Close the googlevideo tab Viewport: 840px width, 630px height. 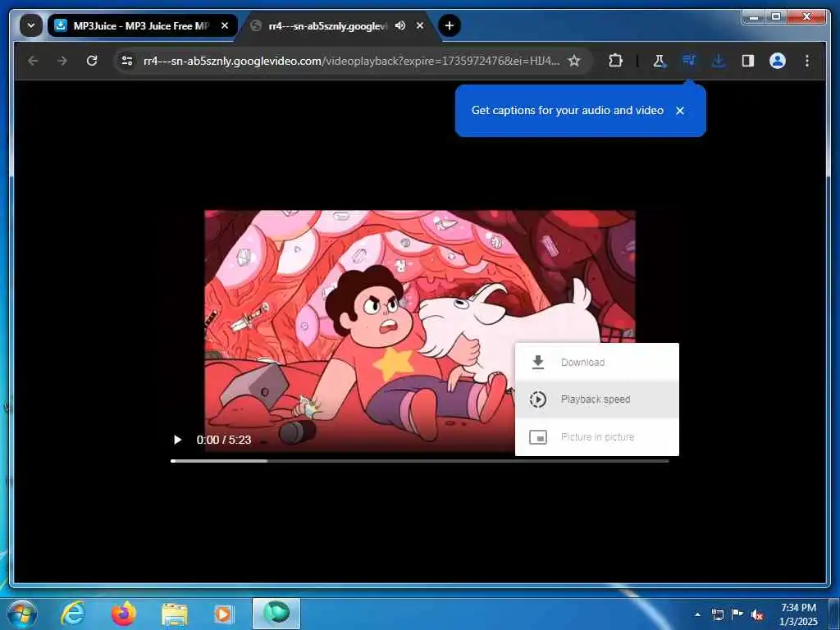(x=420, y=25)
